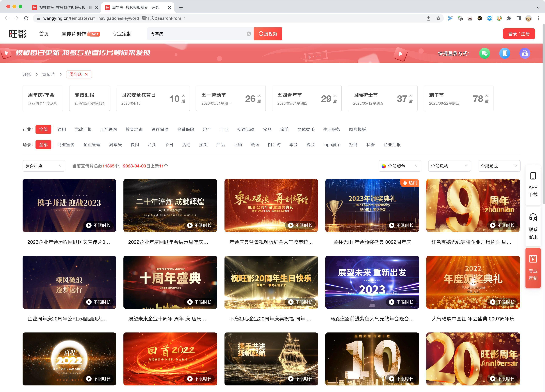Bookmark this page with the star icon
545x392 pixels.
coord(438,18)
